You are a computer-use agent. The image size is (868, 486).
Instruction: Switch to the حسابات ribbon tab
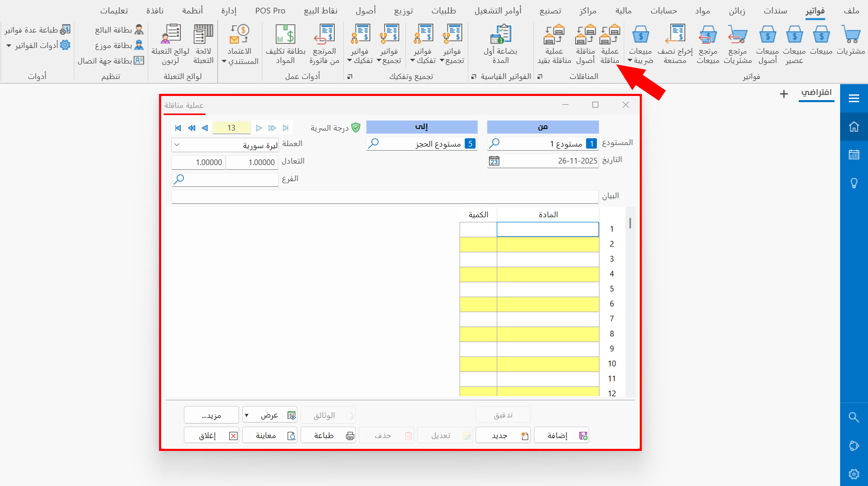pyautogui.click(x=663, y=10)
